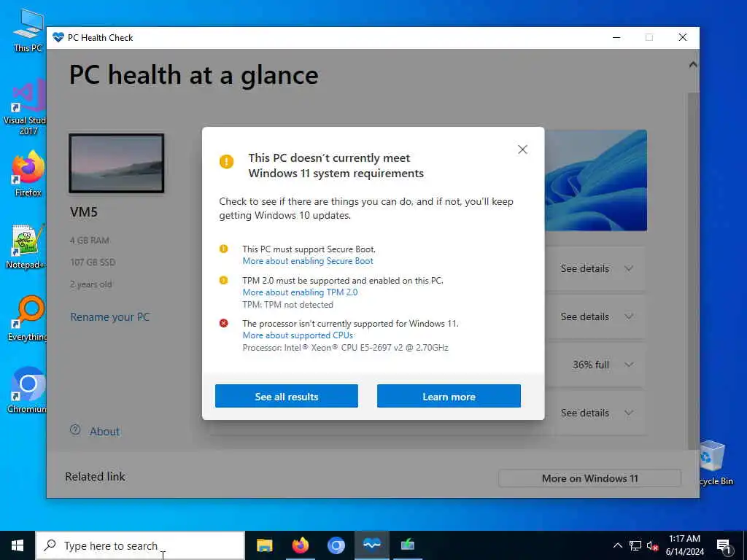Click the Secure Boot warning icon
The height and width of the screenshot is (560, 747).
pyautogui.click(x=223, y=249)
